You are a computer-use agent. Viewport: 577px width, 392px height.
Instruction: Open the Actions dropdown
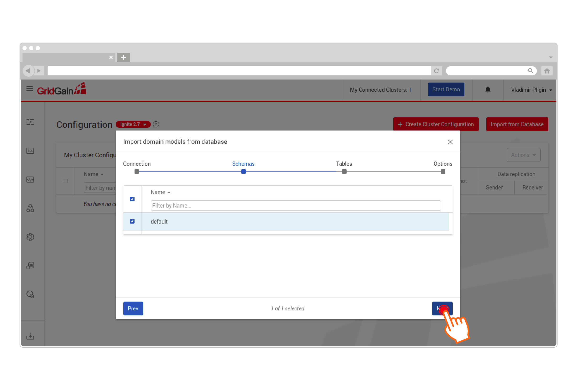pyautogui.click(x=523, y=155)
